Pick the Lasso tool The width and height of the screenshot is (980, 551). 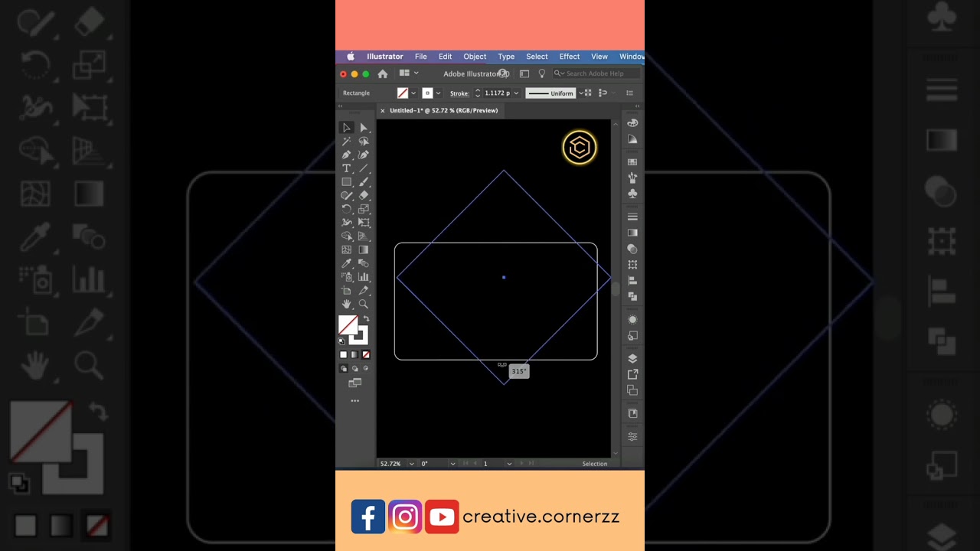coord(364,142)
